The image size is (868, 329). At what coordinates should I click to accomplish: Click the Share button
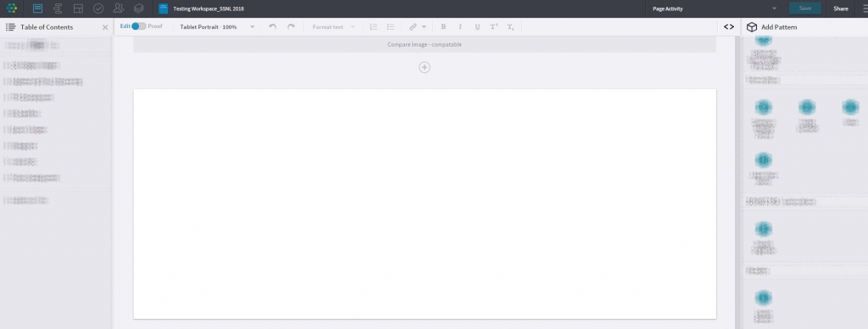point(841,8)
